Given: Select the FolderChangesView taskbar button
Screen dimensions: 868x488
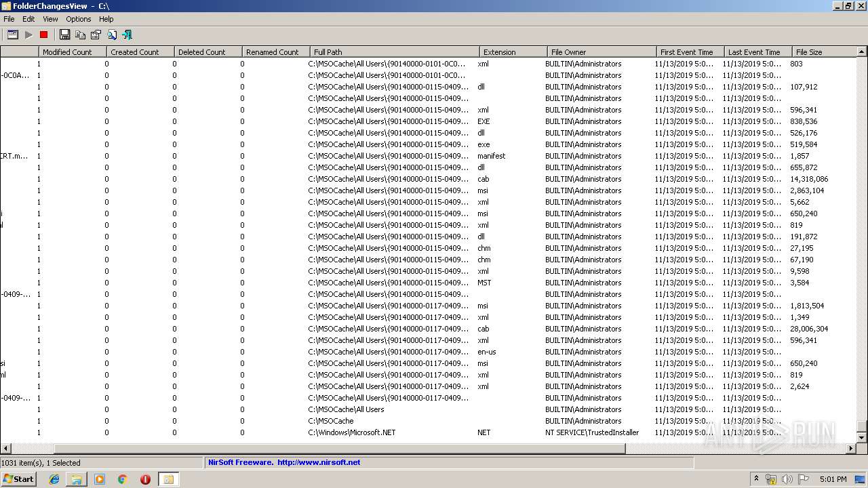Looking at the screenshot, I should click(168, 479).
